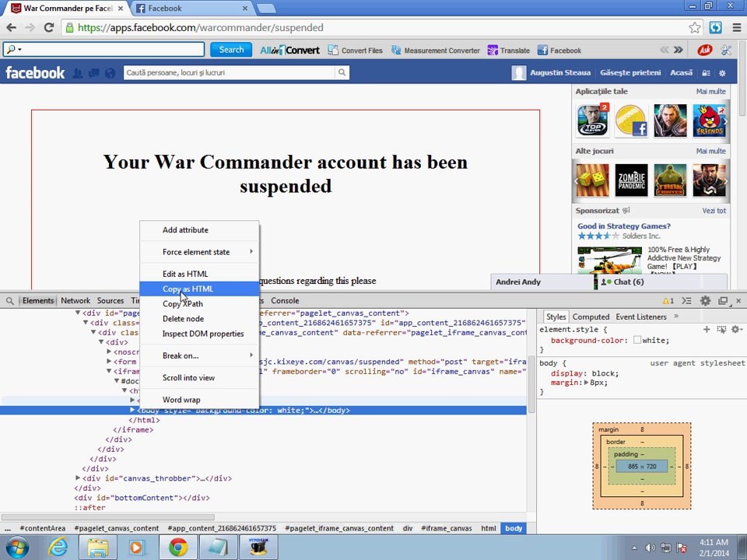The width and height of the screenshot is (747, 560).
Task: Expand the selected body node arrow
Action: [132, 410]
